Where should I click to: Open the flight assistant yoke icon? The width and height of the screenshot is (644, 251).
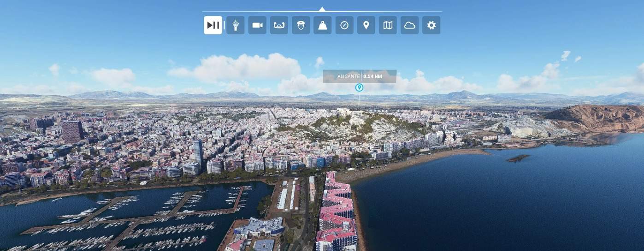(x=279, y=25)
